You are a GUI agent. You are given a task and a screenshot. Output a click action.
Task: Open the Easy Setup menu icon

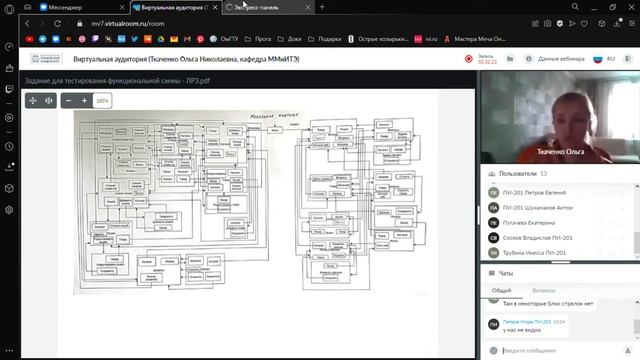(x=632, y=24)
